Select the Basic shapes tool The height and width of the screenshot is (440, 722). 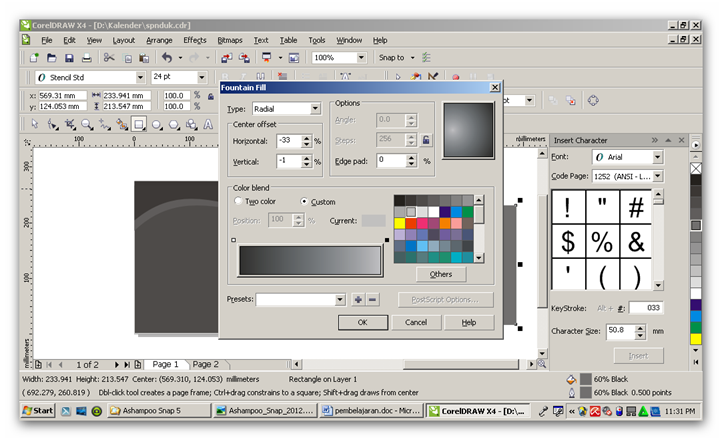(x=191, y=124)
